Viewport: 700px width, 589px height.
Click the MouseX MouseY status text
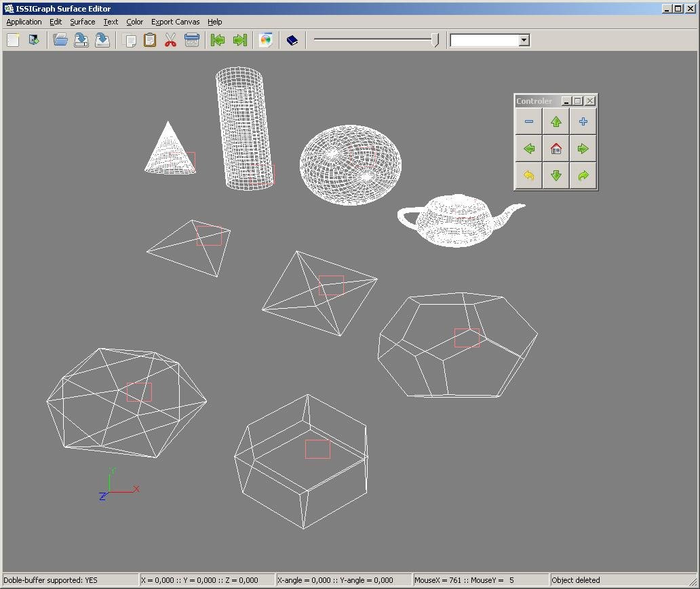464,580
